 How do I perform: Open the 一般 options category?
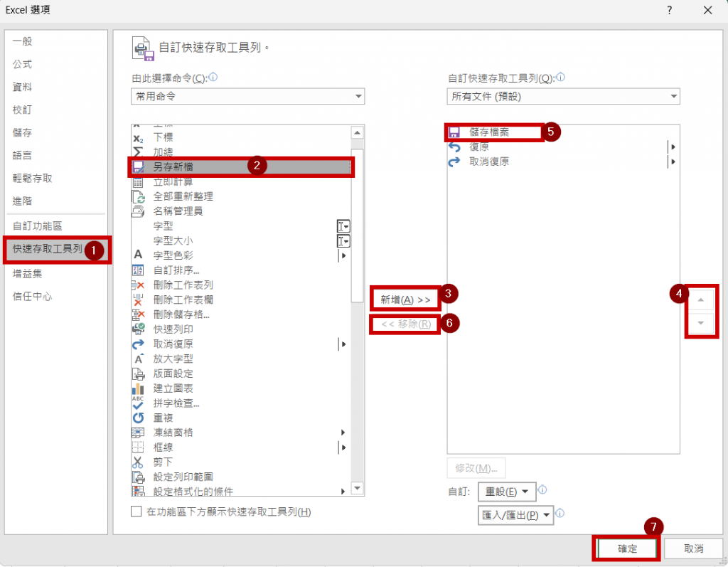pos(22,41)
